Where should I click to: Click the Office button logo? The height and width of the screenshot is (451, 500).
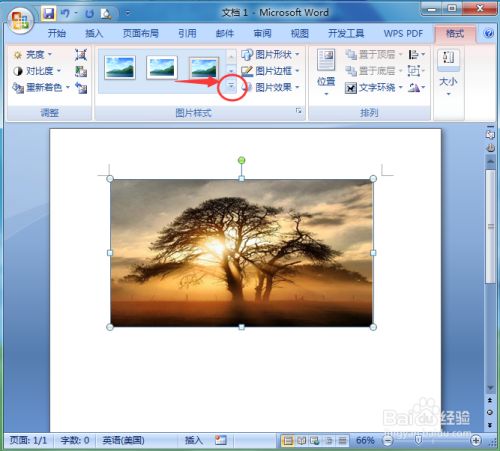pos(21,20)
